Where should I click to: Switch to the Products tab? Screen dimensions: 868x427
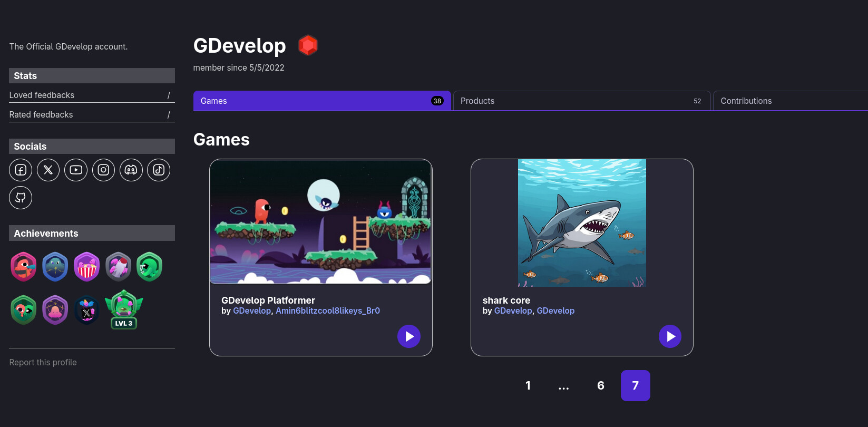coord(581,101)
